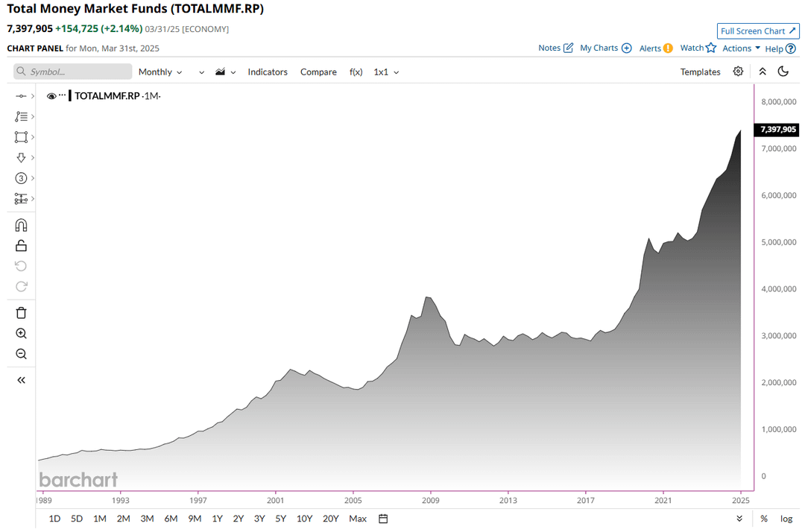Select the arrow annotation tool
805x532 pixels.
20,157
